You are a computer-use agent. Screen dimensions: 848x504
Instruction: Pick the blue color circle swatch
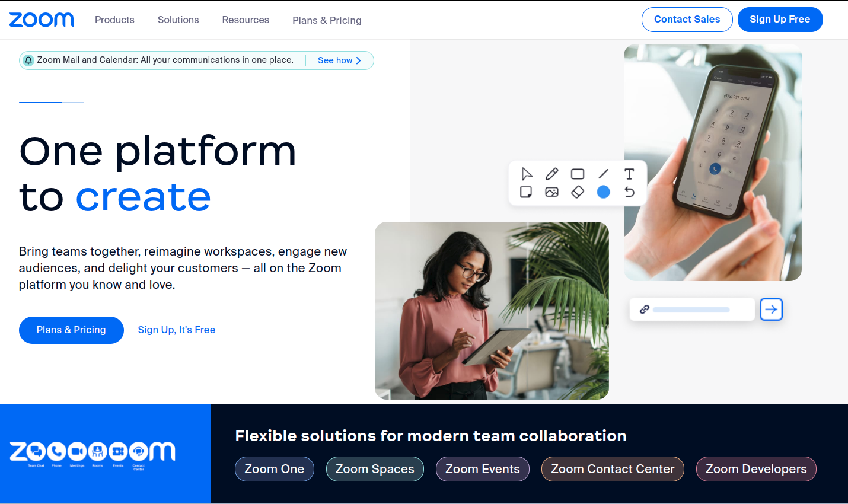(604, 192)
